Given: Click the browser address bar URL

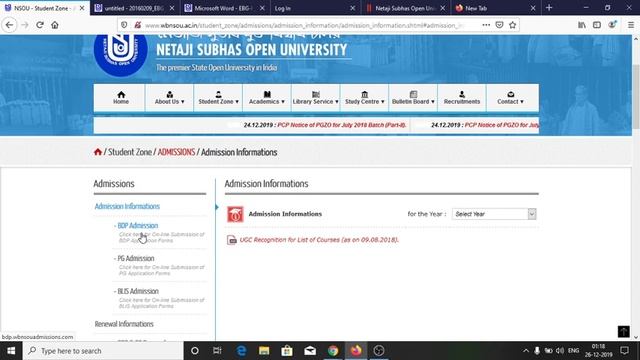Looking at the screenshot, I should pyautogui.click(x=304, y=25).
